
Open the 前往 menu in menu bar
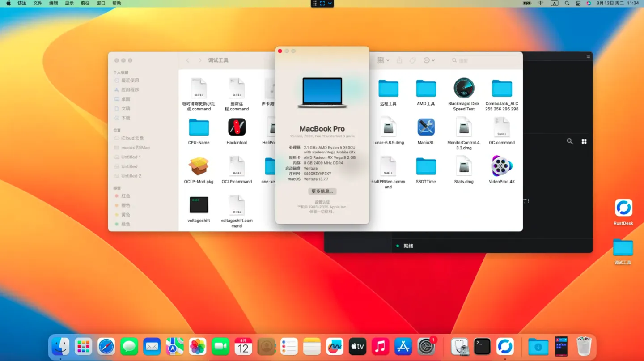pyautogui.click(x=85, y=3)
